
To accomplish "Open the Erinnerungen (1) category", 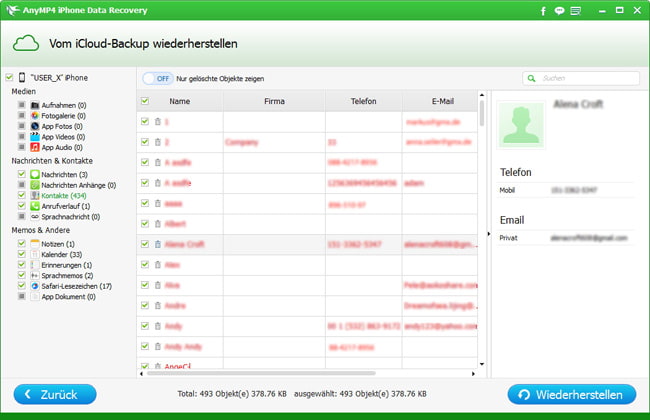I will click(67, 265).
